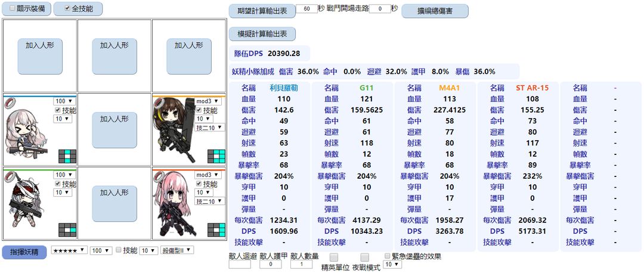This screenshot has height=273, width=644.
Task: Open the fairy skill level 10 dropdown
Action: 148,250
